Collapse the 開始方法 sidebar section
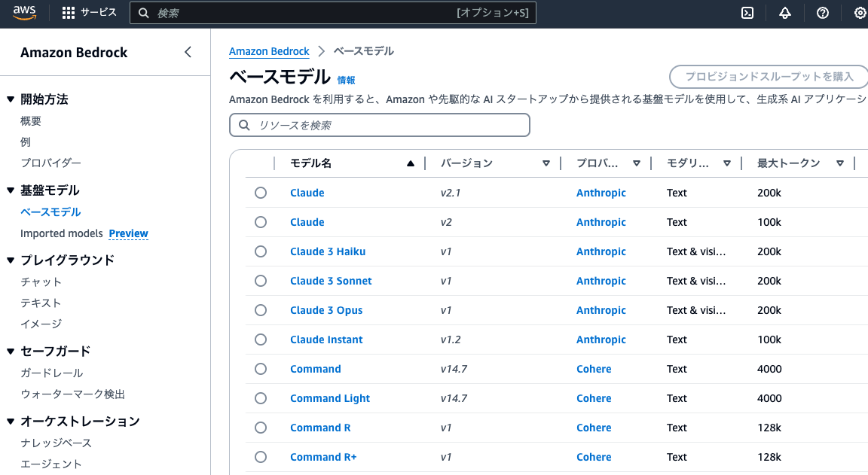 point(11,99)
